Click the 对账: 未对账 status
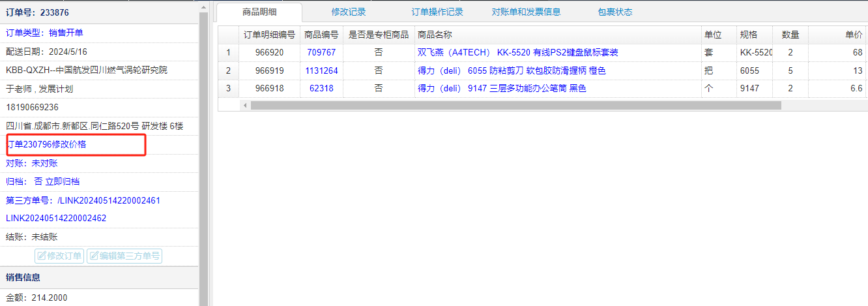This screenshot has height=306, width=868. (x=32, y=163)
